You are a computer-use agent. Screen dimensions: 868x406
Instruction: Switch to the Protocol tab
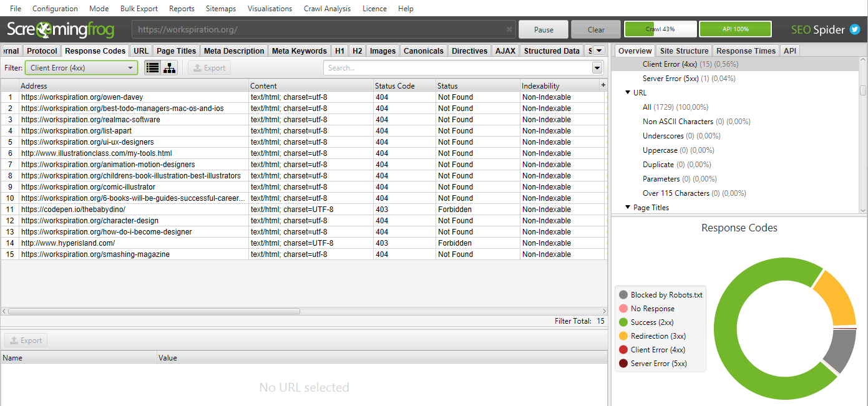tap(42, 51)
